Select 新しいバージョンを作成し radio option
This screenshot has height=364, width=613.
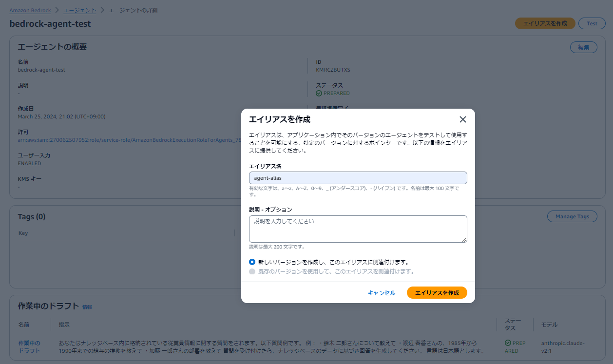click(x=252, y=262)
